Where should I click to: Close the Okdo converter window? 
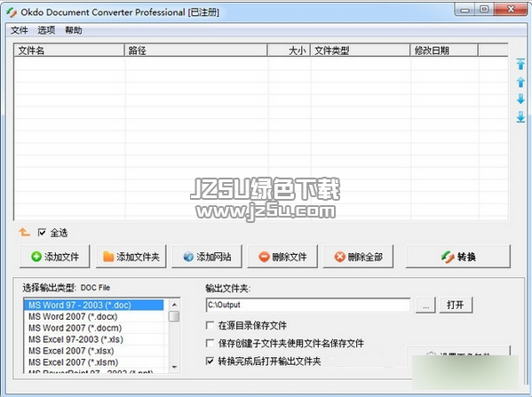click(511, 10)
